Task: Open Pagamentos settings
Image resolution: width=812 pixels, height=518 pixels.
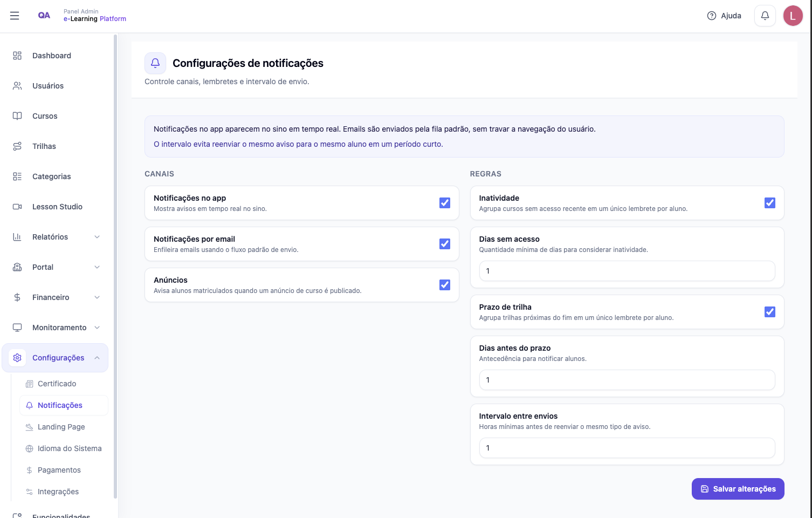Action: (x=64, y=470)
